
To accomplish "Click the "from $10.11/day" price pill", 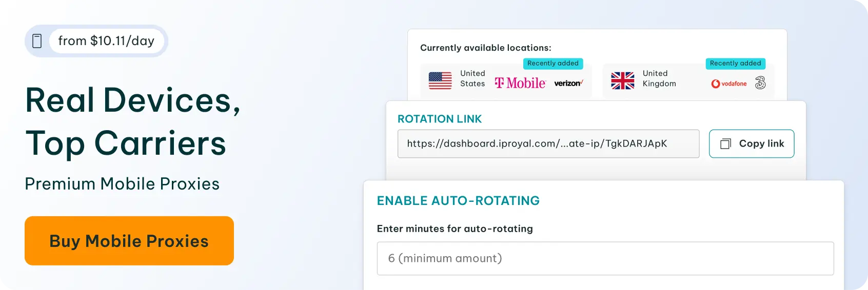I will click(106, 41).
